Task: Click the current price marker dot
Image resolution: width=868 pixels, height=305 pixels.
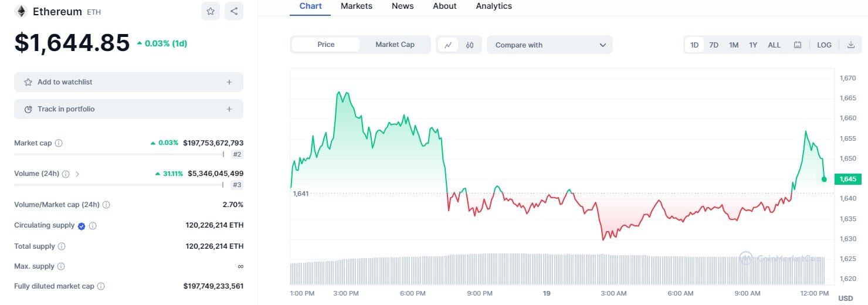Action: 824,179
